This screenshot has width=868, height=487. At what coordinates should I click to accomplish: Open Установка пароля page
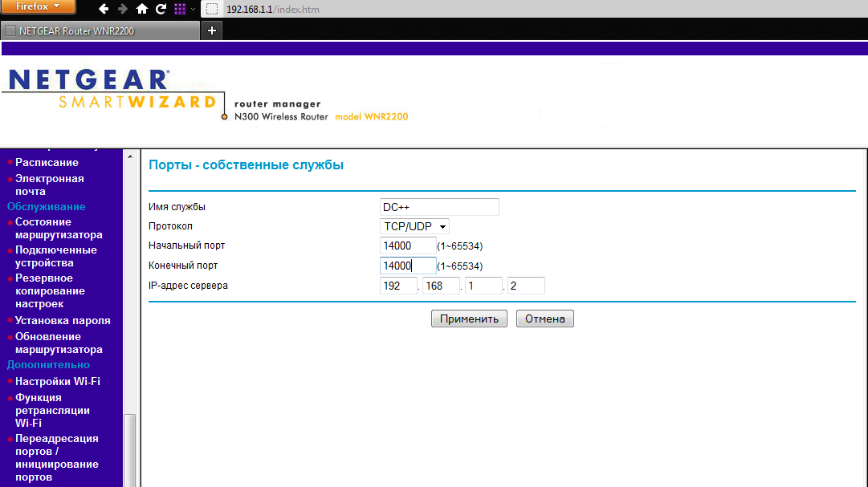63,320
